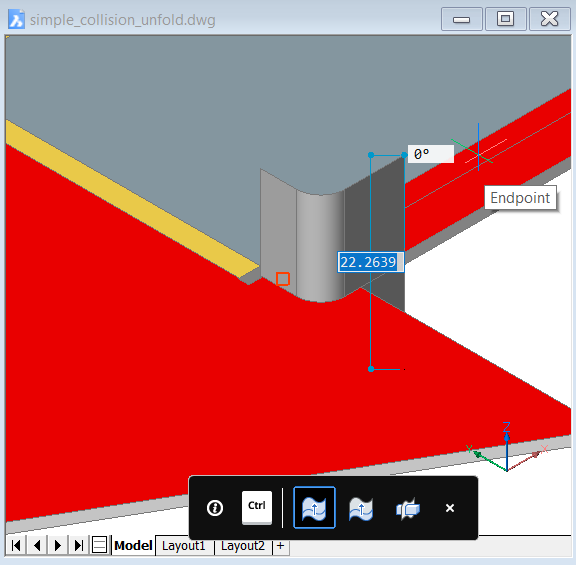Open the layout list menu icon
Viewport: 576px width, 565px height.
[99, 545]
